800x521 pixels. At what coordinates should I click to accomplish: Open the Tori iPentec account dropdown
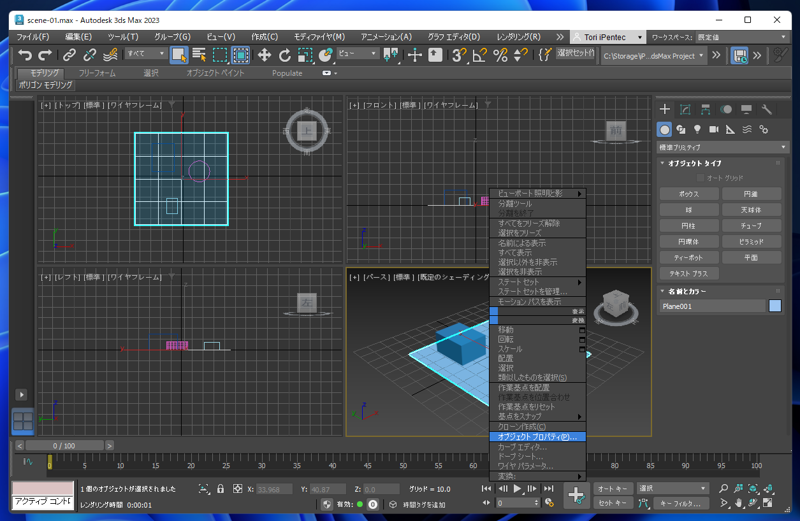tap(609, 37)
